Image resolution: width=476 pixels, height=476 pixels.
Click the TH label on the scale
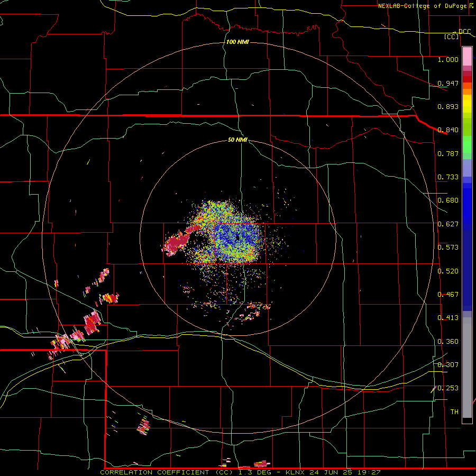coord(454,412)
